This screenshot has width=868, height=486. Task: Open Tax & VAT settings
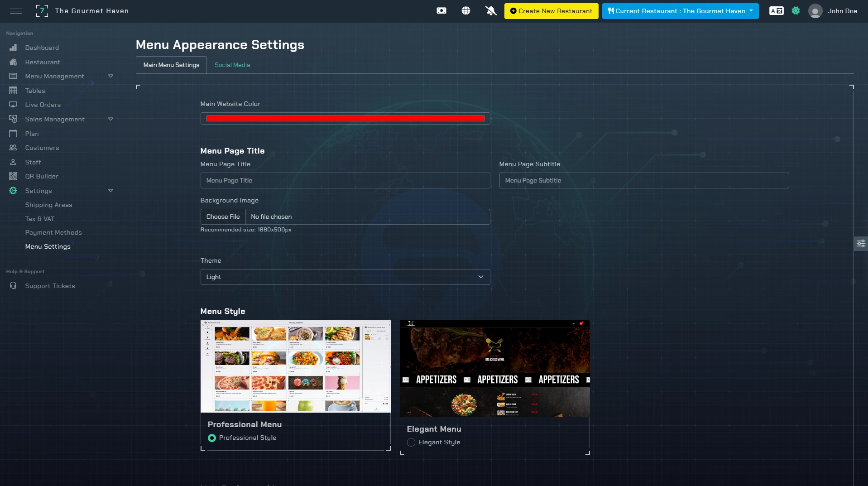[x=40, y=219]
